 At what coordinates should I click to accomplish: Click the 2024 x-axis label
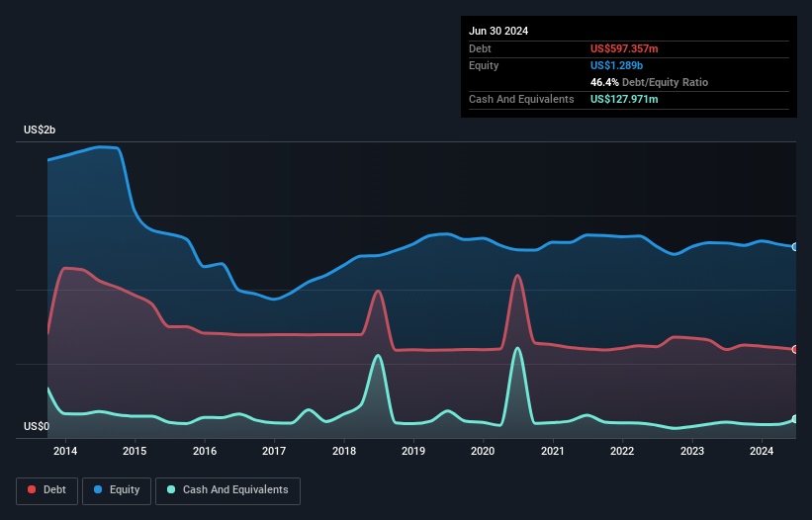click(762, 451)
